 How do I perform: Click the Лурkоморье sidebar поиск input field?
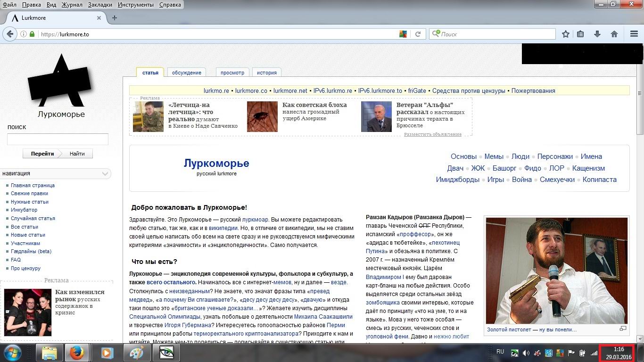pyautogui.click(x=58, y=139)
